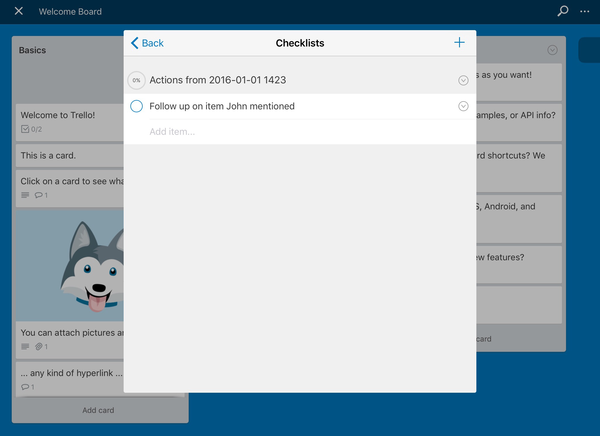The image size is (600, 436).
Task: Open options for the 'Actions from 2016-01-01 1423' checklist
Action: click(x=463, y=80)
